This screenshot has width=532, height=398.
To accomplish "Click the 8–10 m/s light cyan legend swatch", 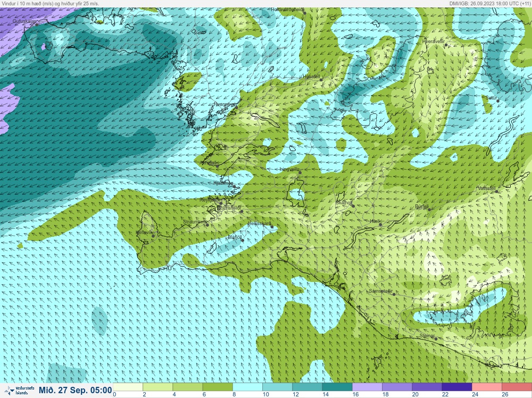I will [248, 387].
